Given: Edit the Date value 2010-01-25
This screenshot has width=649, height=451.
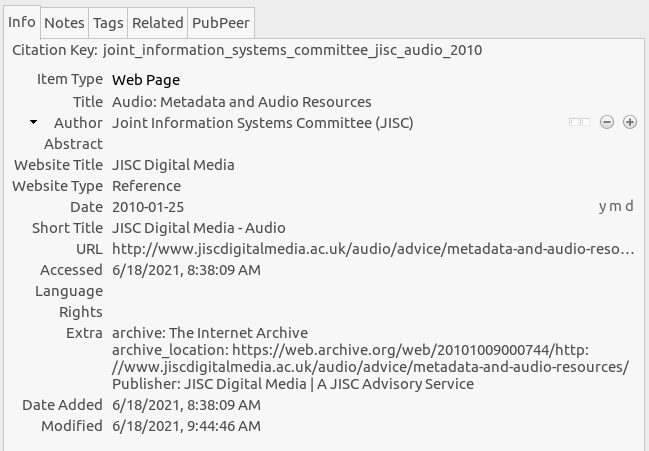Looking at the screenshot, I should point(148,207).
